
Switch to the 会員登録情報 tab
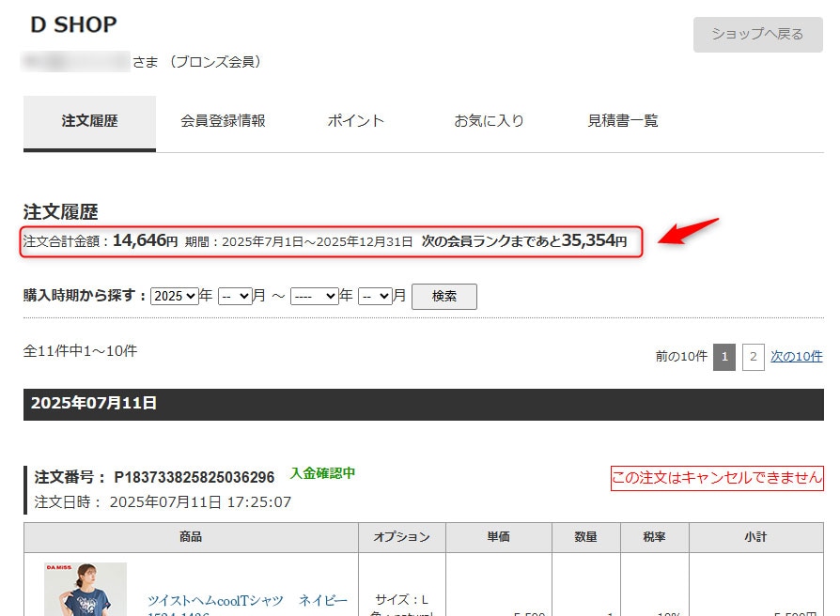[223, 121]
